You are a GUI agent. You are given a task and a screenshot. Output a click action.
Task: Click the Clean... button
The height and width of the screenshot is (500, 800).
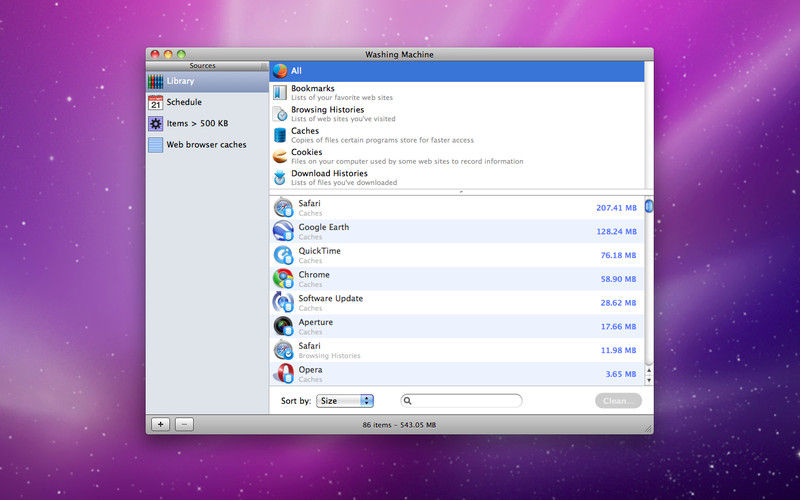coord(618,401)
